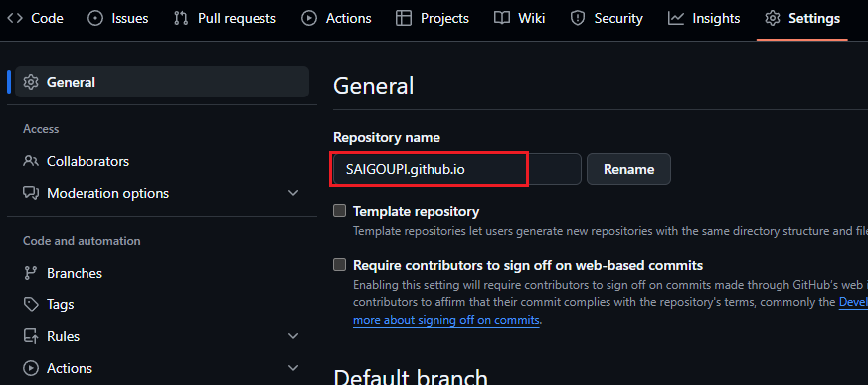Click the Code tab brackets icon
This screenshot has height=385, width=868.
(15, 18)
